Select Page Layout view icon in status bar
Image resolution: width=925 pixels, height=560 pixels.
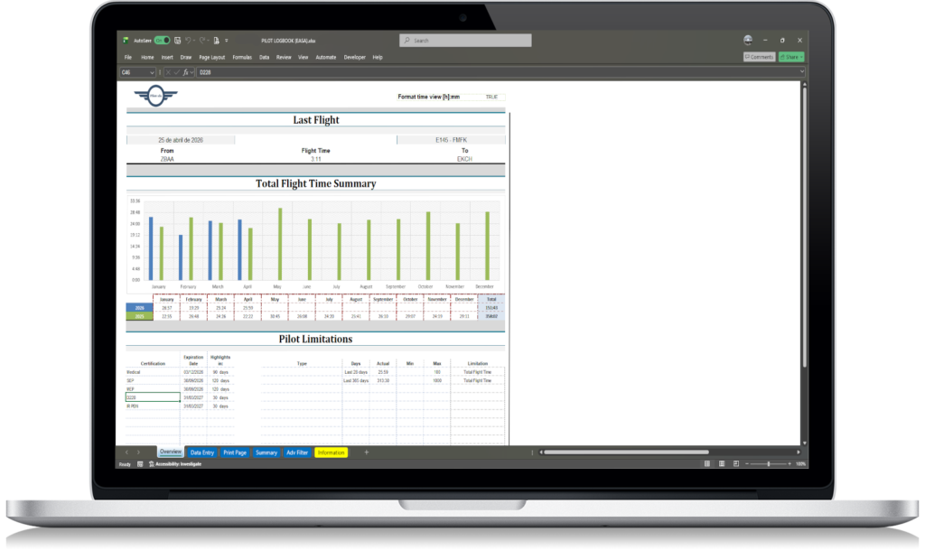click(x=722, y=463)
